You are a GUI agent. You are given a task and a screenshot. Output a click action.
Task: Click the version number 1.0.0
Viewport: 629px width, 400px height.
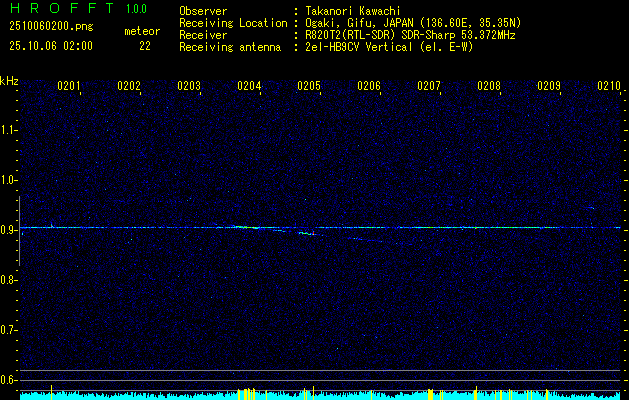tap(136, 9)
